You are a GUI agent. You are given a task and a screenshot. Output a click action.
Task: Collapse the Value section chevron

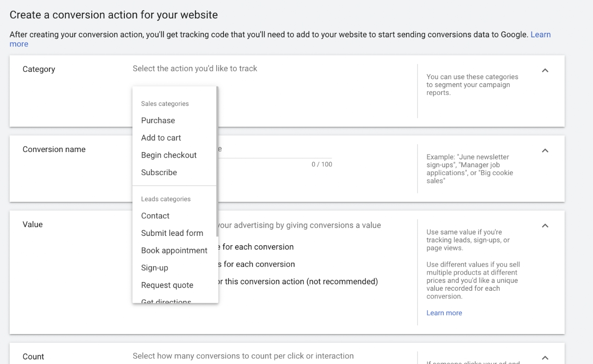click(x=545, y=226)
